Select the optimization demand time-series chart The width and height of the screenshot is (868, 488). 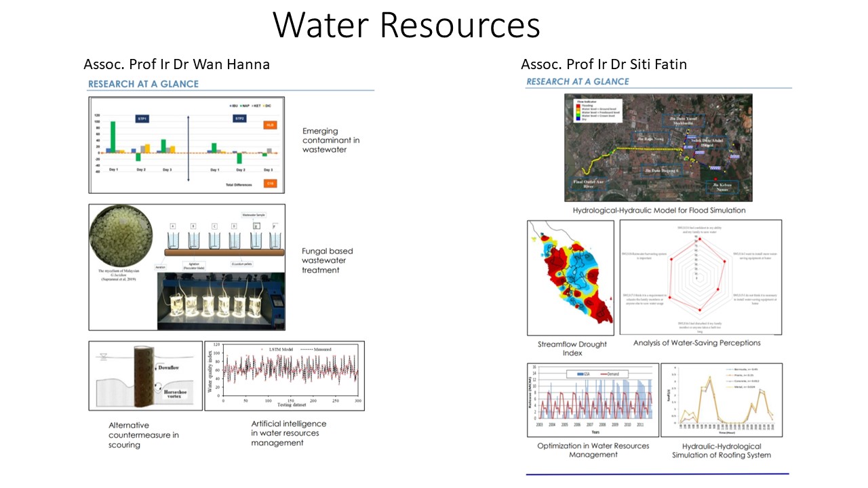(591, 401)
